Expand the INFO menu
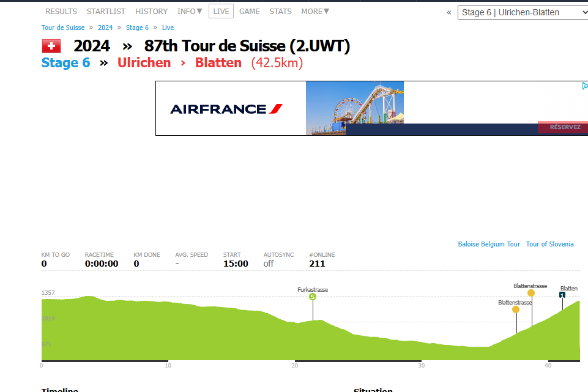This screenshot has height=392, width=588. (x=190, y=12)
